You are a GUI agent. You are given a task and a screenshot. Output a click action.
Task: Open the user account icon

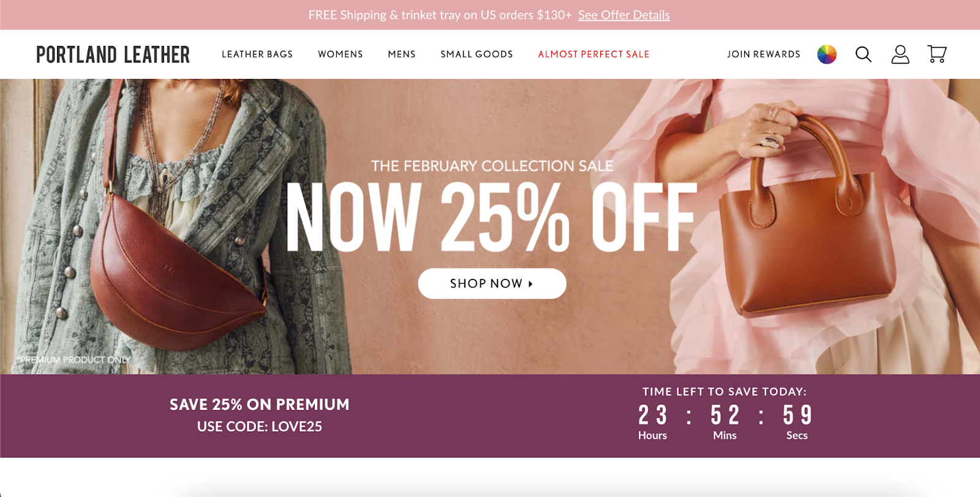pyautogui.click(x=900, y=55)
